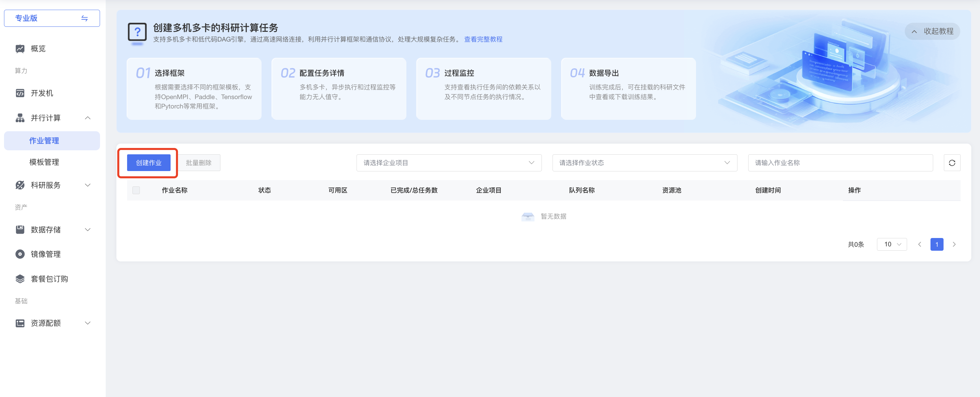Click the 共0条 total count text
980x397 pixels.
click(x=856, y=244)
